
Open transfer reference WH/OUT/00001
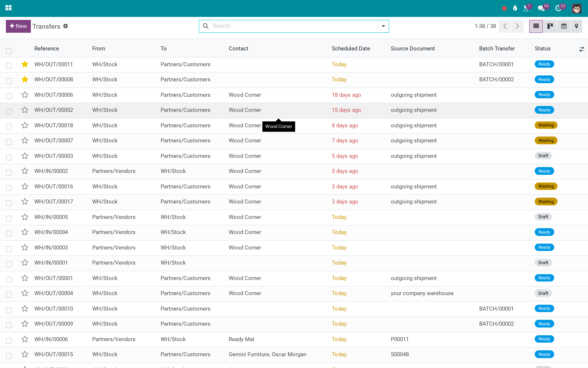[53, 278]
